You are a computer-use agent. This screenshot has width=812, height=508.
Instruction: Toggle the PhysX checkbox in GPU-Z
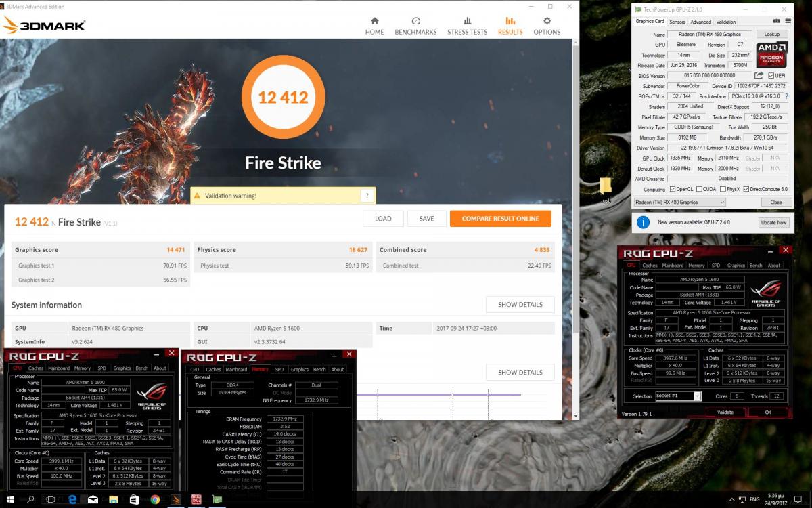click(x=722, y=189)
